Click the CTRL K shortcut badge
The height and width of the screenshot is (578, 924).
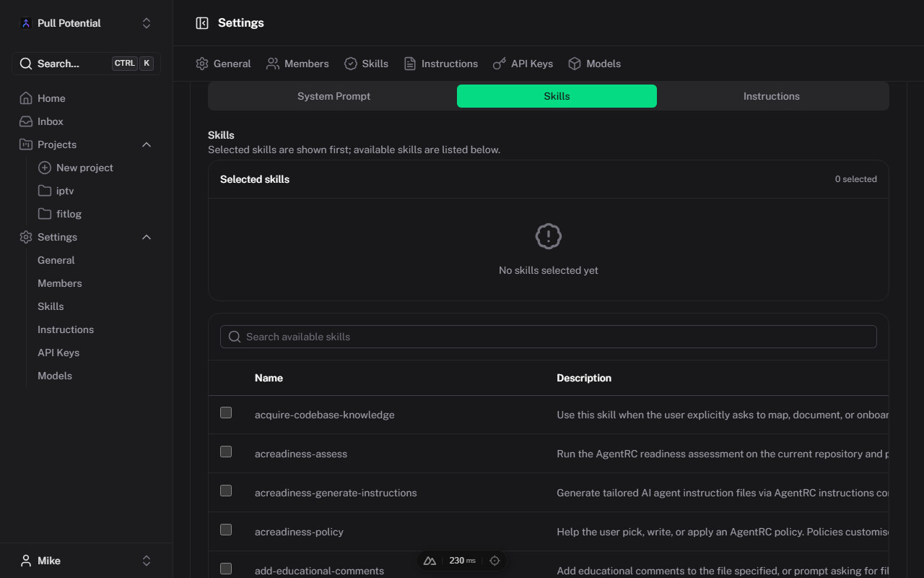pyautogui.click(x=133, y=64)
